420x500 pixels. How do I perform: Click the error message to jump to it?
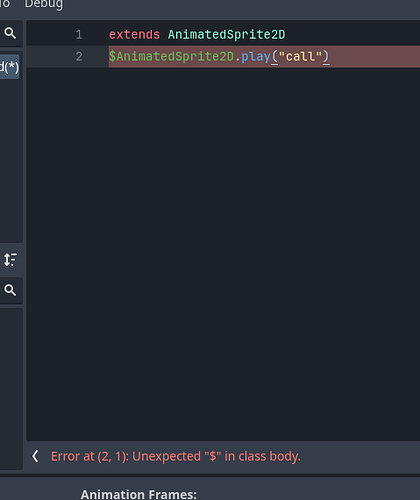176,456
